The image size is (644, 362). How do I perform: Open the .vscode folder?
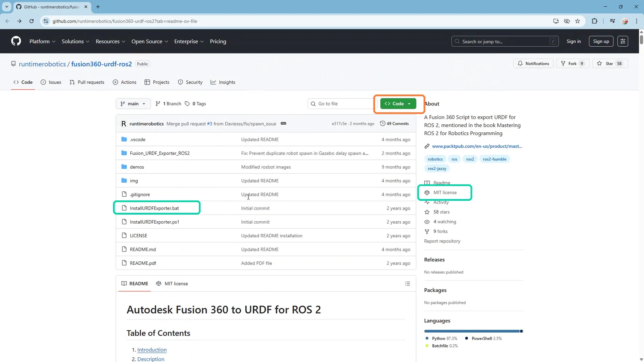(x=138, y=140)
